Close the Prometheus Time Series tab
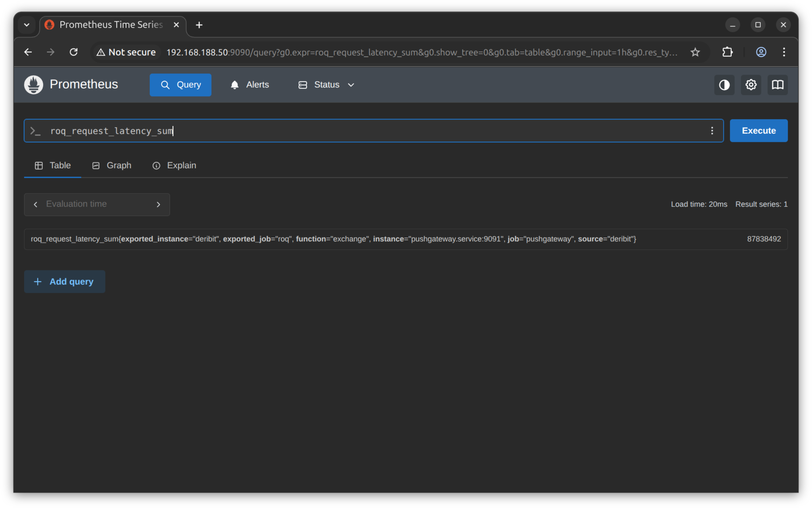 tap(176, 25)
